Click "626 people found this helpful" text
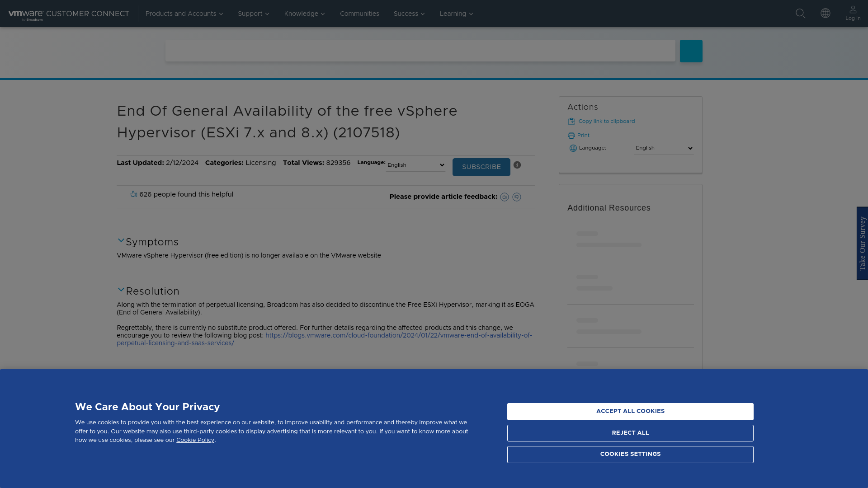 point(186,195)
